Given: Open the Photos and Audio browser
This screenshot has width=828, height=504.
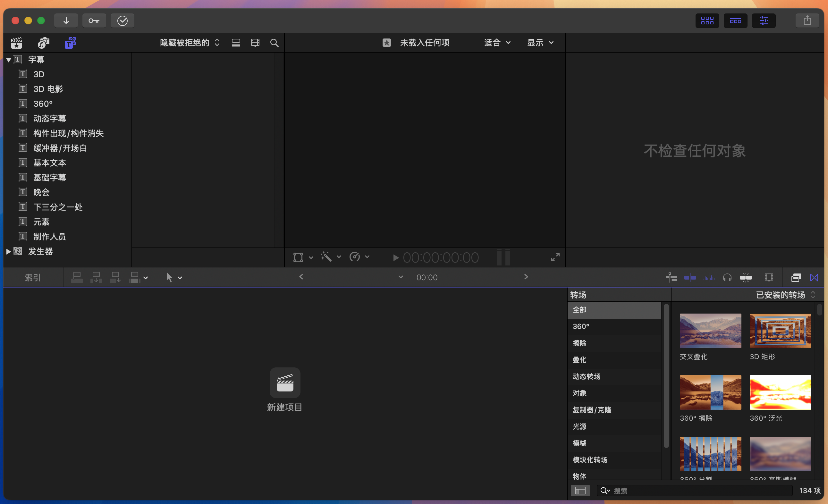Looking at the screenshot, I should [x=43, y=43].
